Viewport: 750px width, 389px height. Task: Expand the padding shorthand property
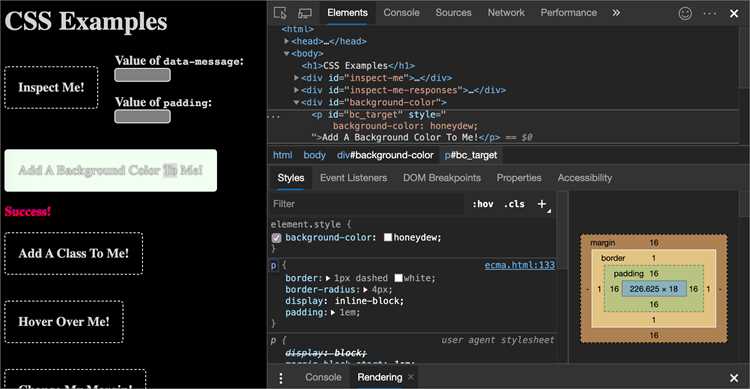[x=333, y=312]
